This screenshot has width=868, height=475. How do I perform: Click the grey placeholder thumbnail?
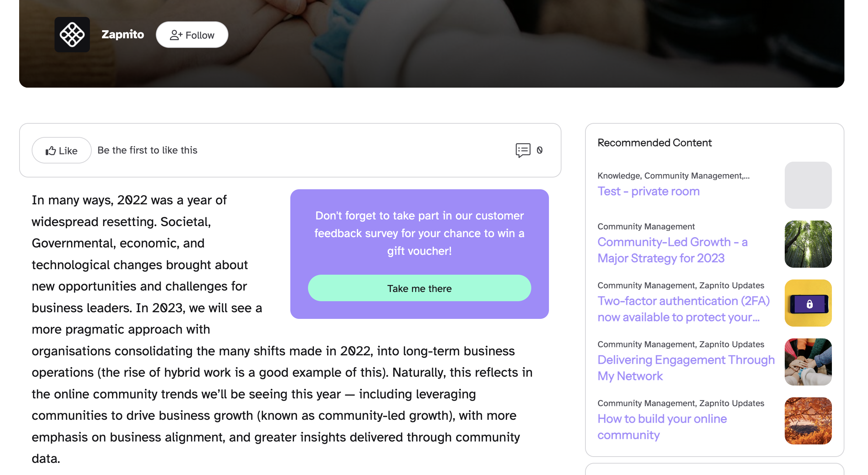(808, 185)
